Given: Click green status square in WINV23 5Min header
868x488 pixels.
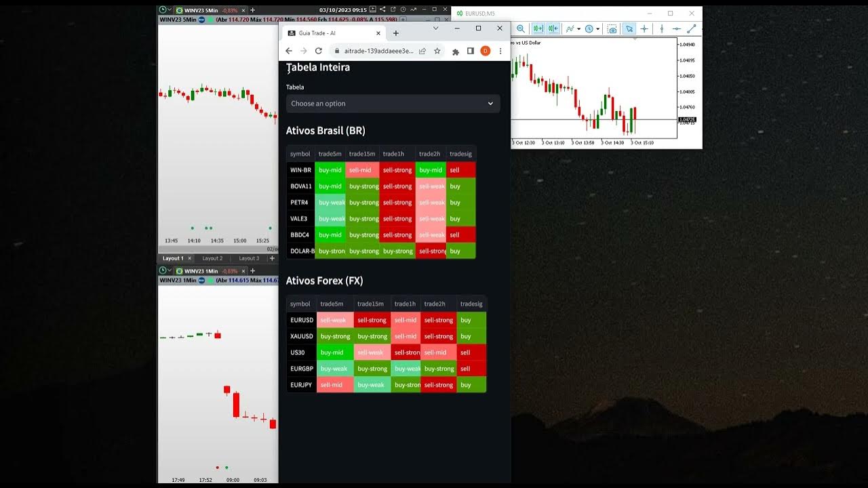Looking at the screenshot, I should pos(211,20).
